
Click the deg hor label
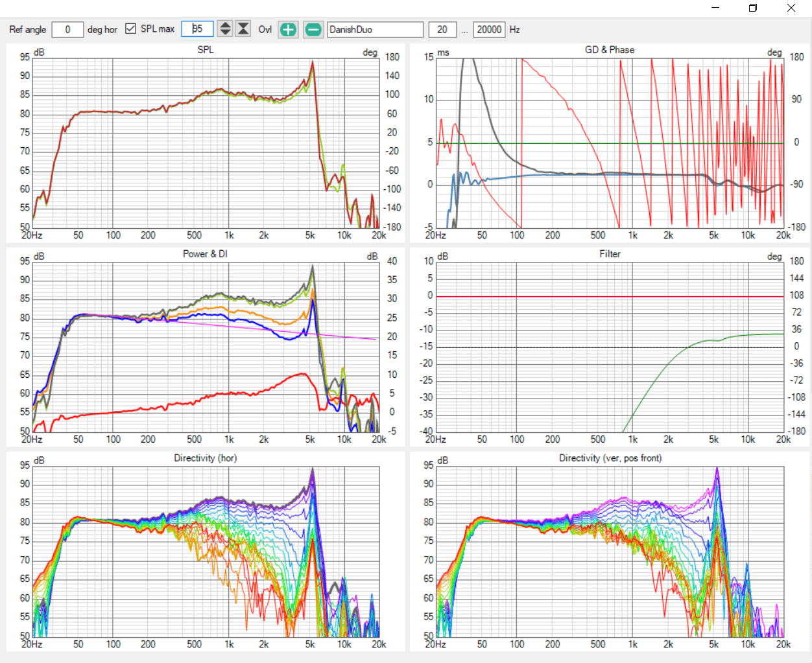click(x=102, y=29)
